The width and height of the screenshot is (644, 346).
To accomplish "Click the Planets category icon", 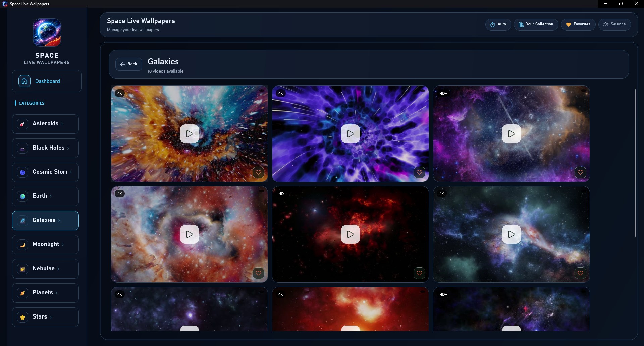I will coord(22,293).
